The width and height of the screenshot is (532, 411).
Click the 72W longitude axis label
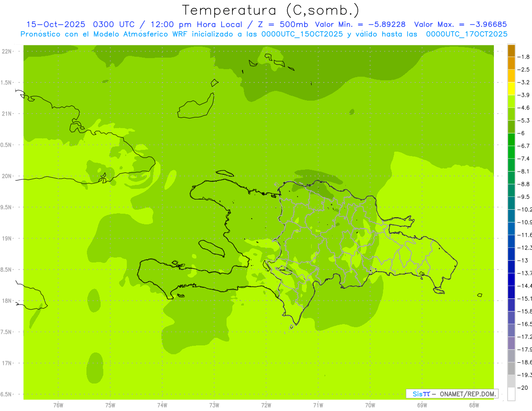coord(266,405)
